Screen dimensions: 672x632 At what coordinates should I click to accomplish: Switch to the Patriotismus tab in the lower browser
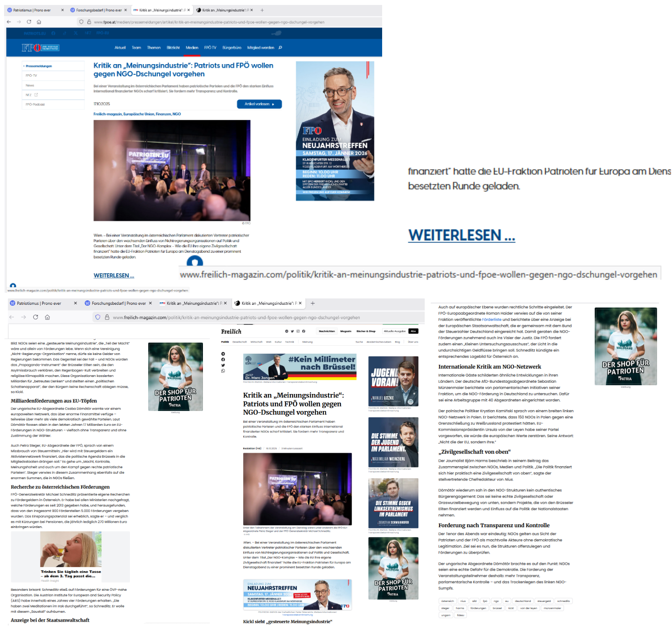(39, 303)
